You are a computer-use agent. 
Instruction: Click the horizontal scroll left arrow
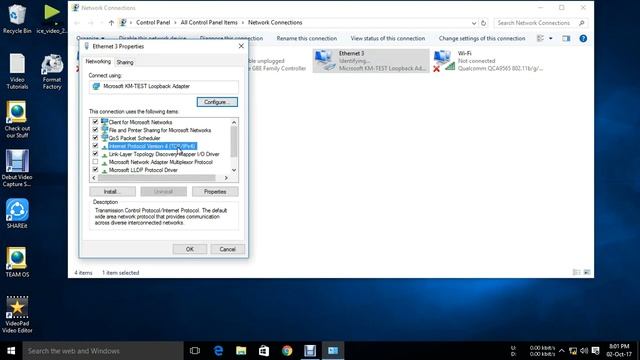point(94,178)
